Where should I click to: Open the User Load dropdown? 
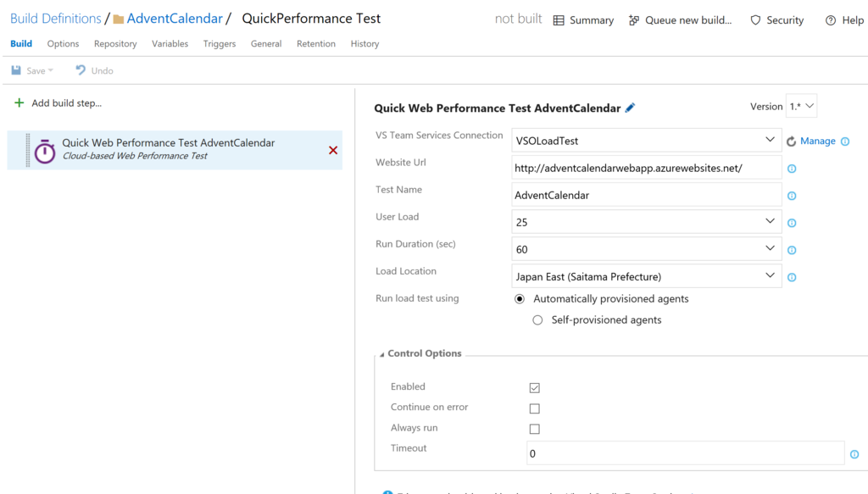(x=769, y=222)
